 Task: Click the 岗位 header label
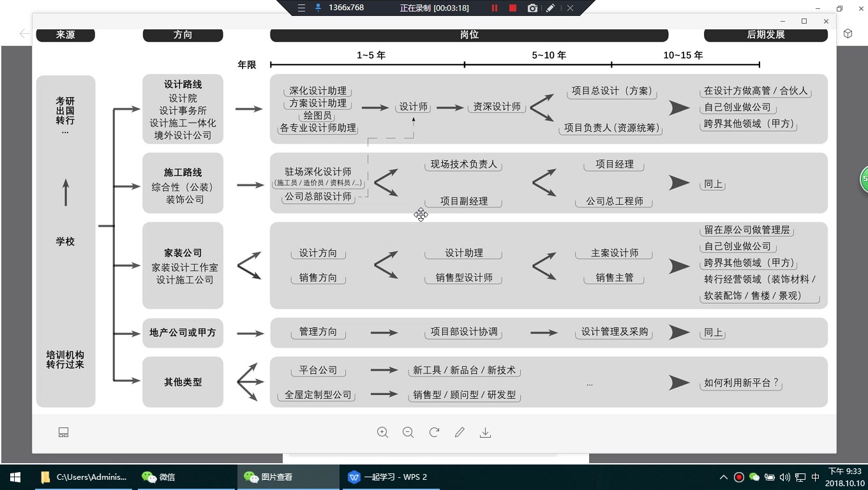click(469, 34)
